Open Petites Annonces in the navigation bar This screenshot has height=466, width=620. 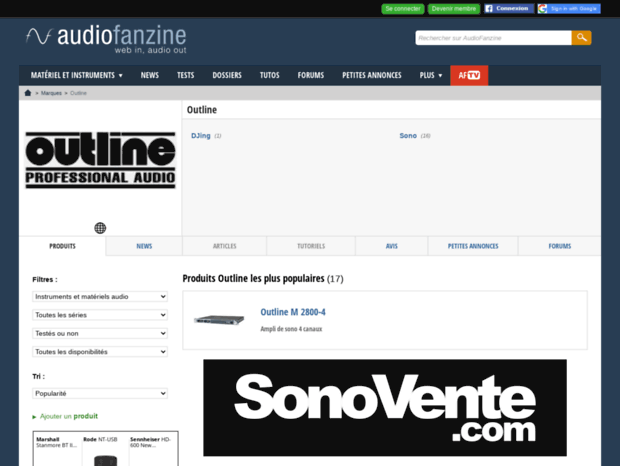click(x=372, y=75)
